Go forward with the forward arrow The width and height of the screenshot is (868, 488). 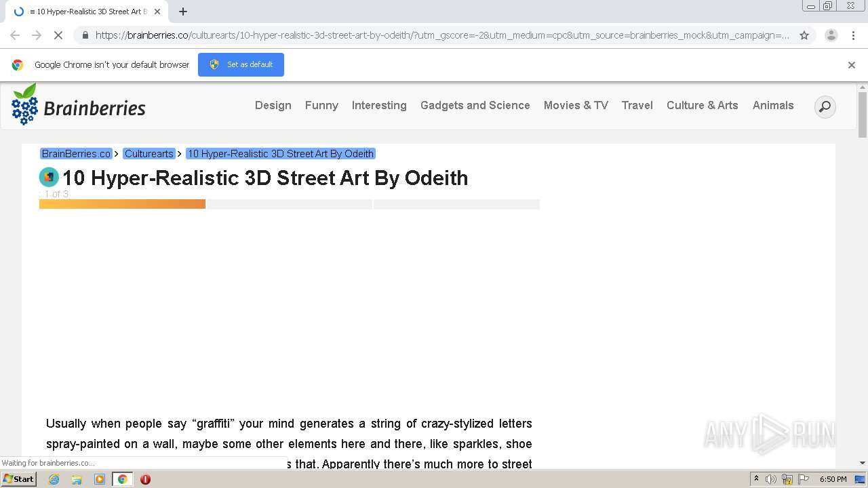click(37, 35)
